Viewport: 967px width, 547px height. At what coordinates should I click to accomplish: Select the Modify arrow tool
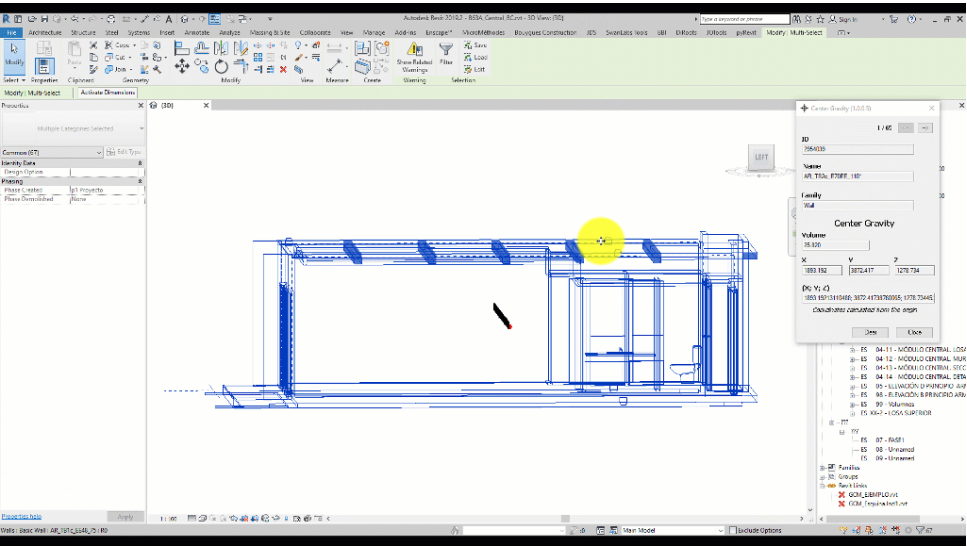pos(14,56)
